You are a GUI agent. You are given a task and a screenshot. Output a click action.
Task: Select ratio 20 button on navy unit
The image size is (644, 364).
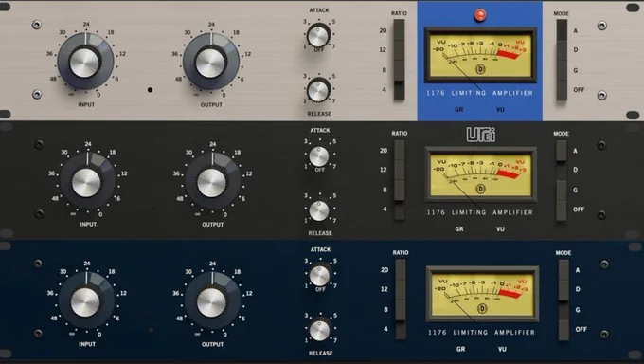pyautogui.click(x=401, y=270)
